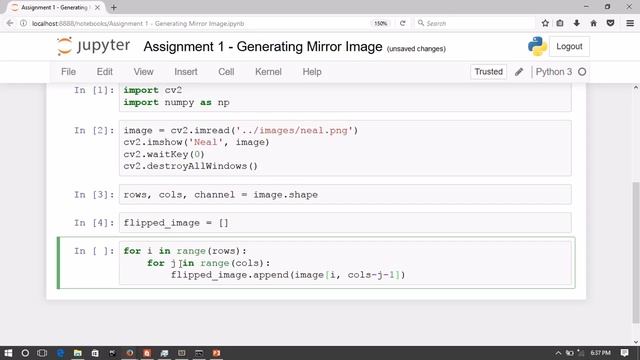Open the Windows Start menu
640x360 pixels.
pyautogui.click(x=8, y=353)
